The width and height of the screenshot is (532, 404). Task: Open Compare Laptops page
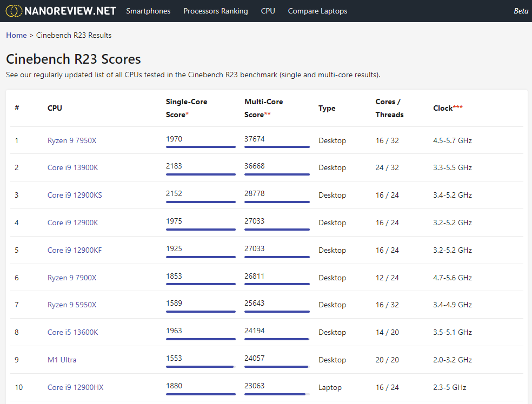point(317,11)
